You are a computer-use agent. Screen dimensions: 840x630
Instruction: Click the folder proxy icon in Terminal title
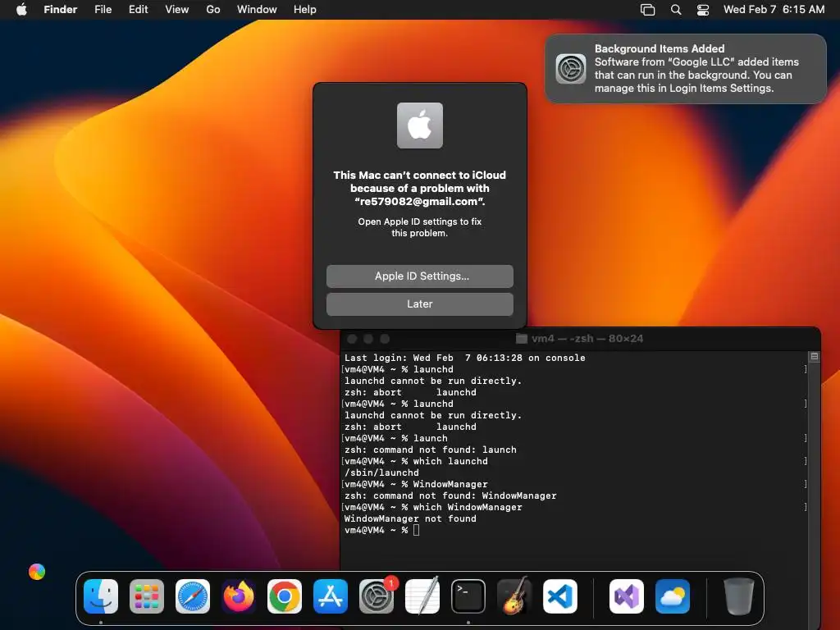point(521,339)
